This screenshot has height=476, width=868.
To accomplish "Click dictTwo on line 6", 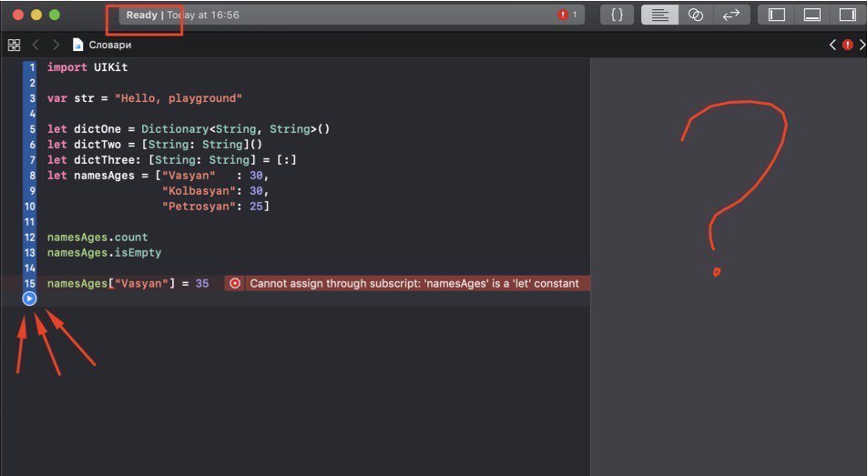I will pyautogui.click(x=97, y=145).
